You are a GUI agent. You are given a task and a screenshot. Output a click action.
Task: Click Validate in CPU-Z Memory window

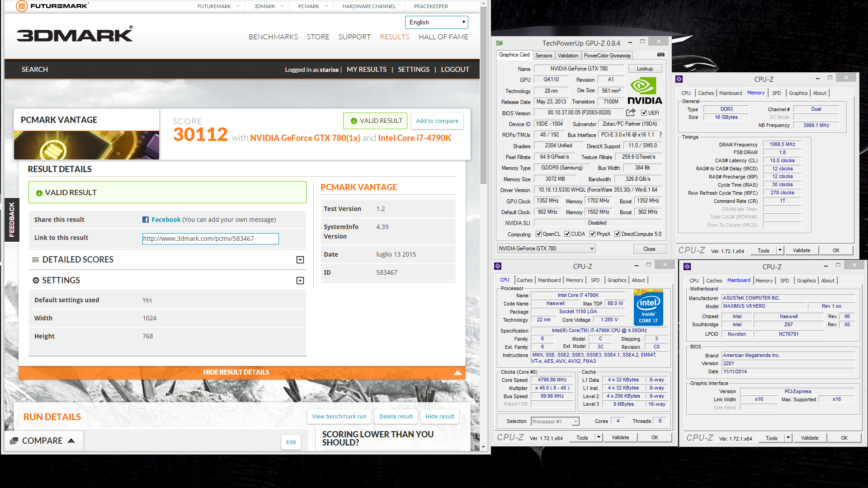802,250
